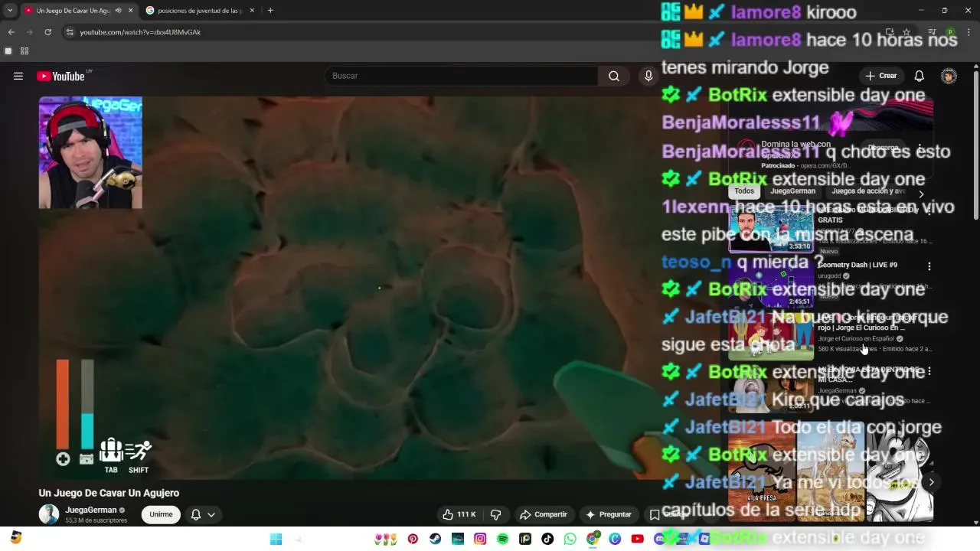This screenshot has width=980, height=551.
Task: Open the Jorge El Curioso video thumbnail
Action: coord(770,336)
